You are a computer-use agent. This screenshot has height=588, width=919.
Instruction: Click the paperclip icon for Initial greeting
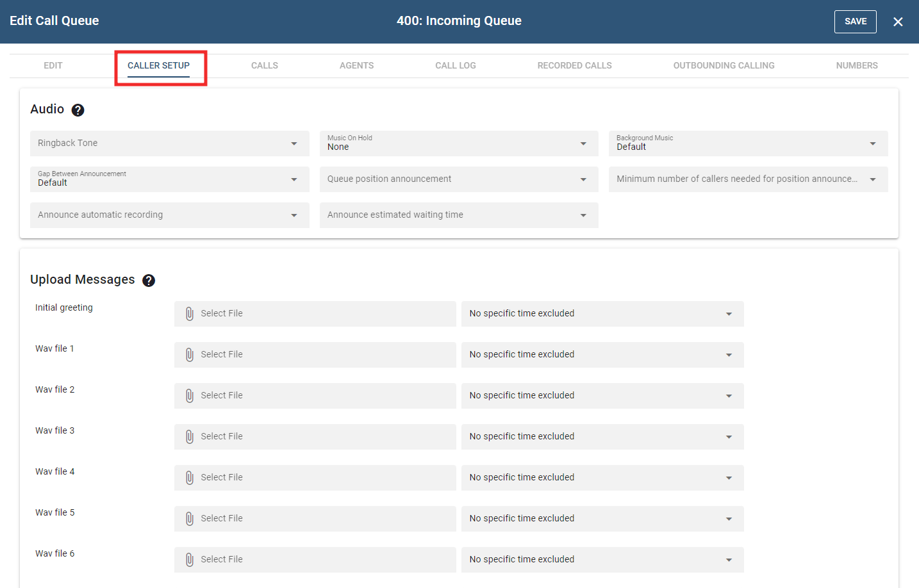point(190,314)
